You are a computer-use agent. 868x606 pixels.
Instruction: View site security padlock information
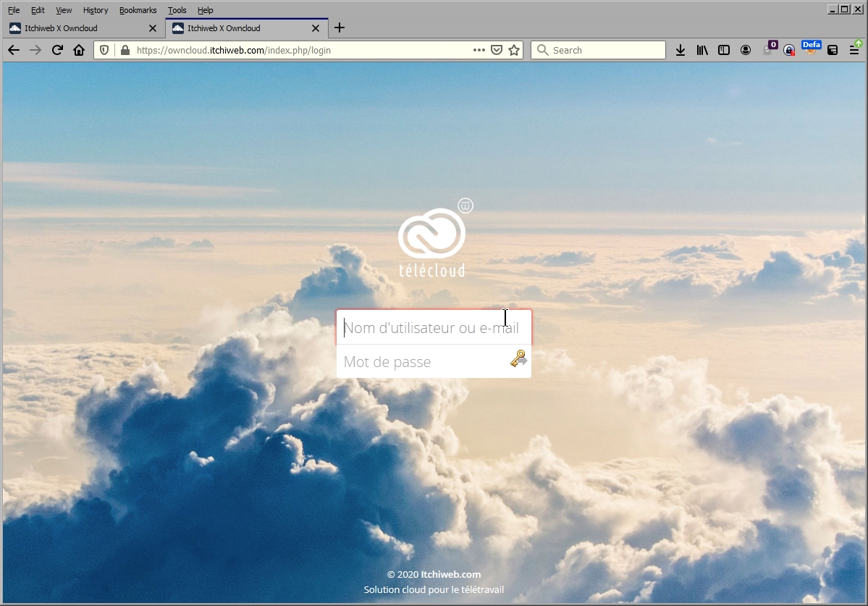pyautogui.click(x=125, y=51)
